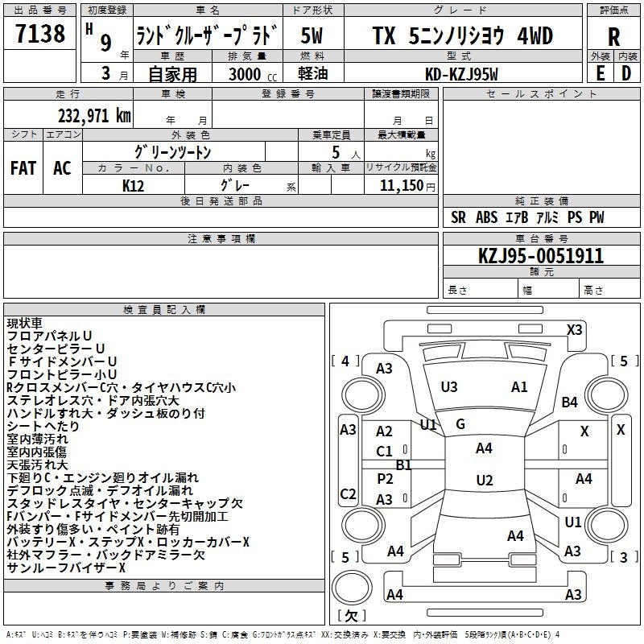Select the セールスポイント header
Image resolution: width=644 pixels, height=644 pixels.
point(541,93)
